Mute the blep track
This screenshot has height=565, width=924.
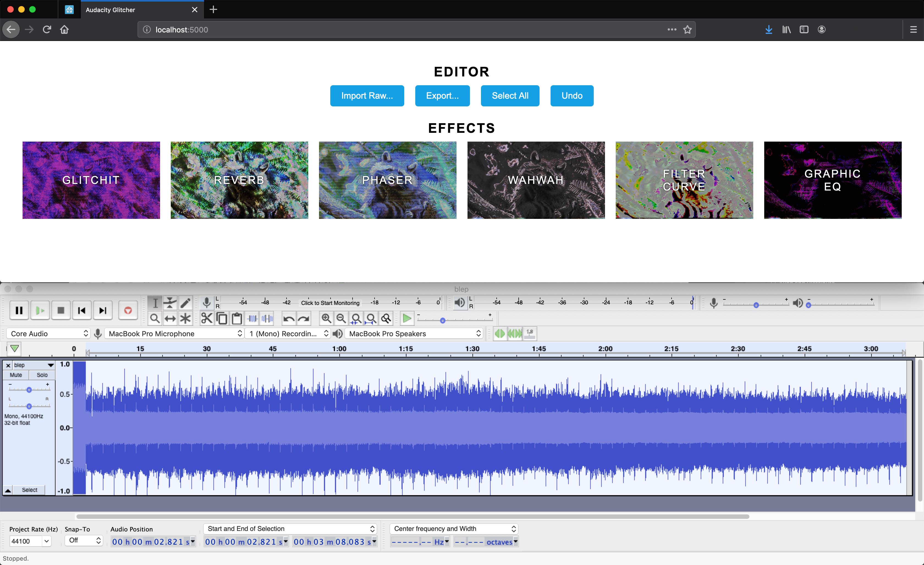tap(16, 375)
